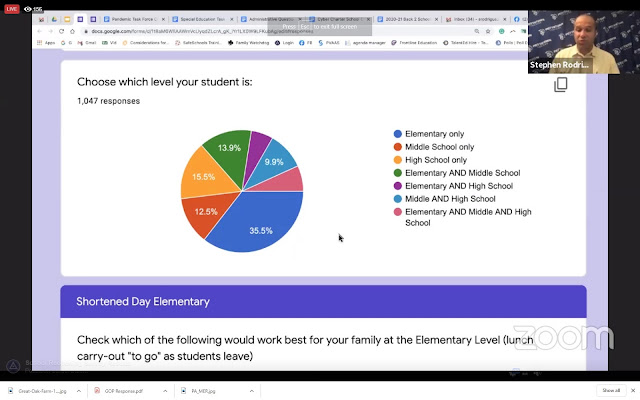
Task: Go back with the browser back arrow
Action: click(x=39, y=31)
